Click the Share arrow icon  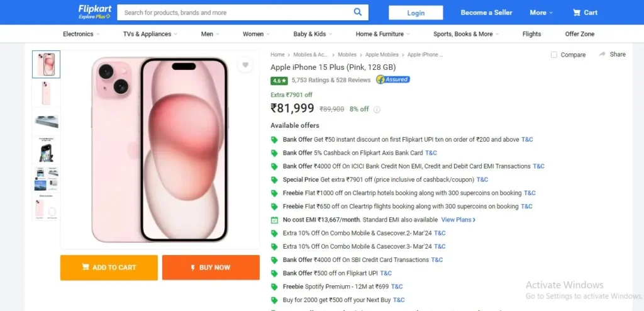click(602, 54)
